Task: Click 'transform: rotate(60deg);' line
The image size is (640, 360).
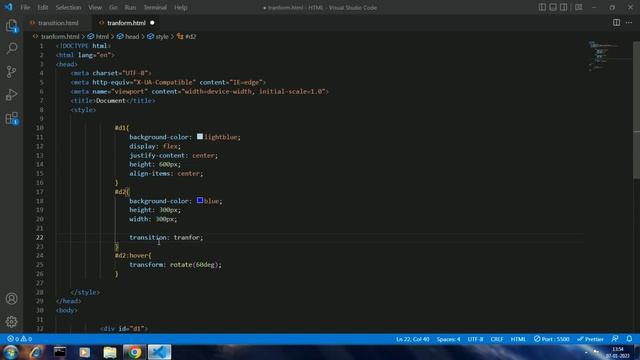Action: [x=176, y=264]
